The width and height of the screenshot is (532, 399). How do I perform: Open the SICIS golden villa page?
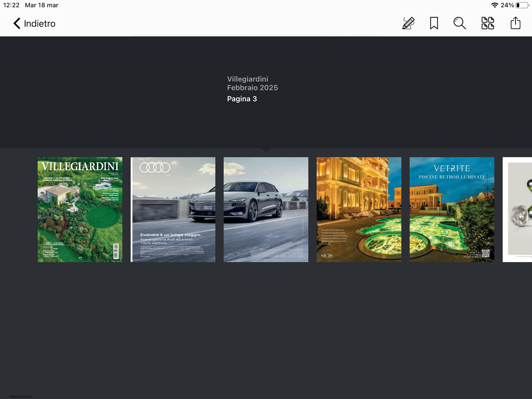[359, 209]
